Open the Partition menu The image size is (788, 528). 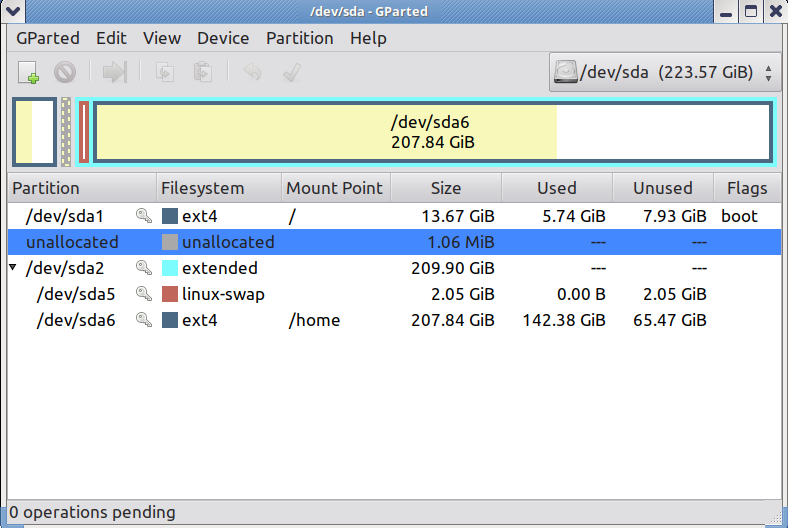point(300,38)
